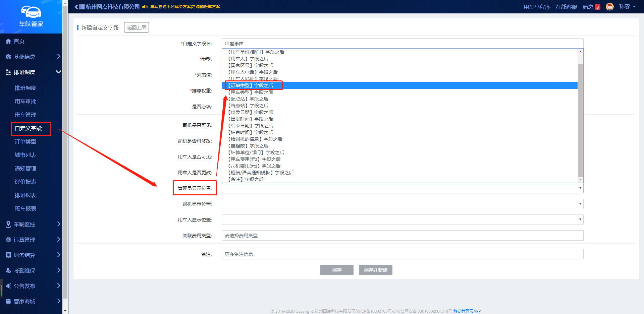Click the 基础信息 sidebar icon

click(8, 57)
